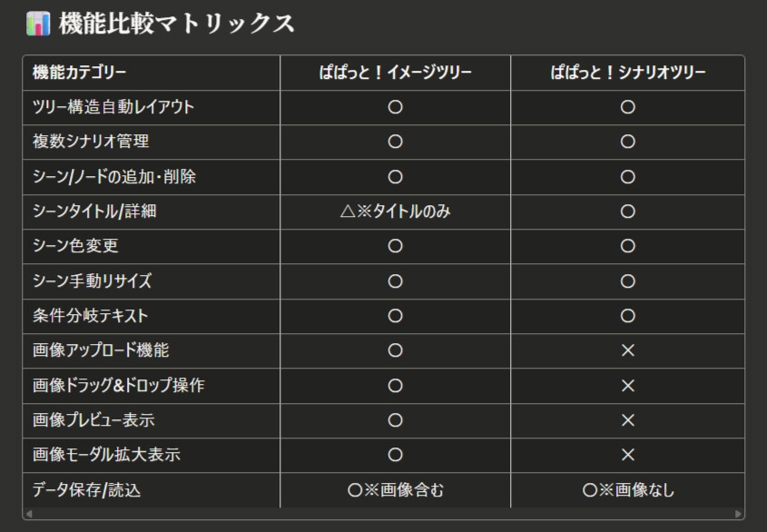This screenshot has height=532, width=767.
Task: Select the ぱぱっと！イメージツリー column header
Action: 395,73
